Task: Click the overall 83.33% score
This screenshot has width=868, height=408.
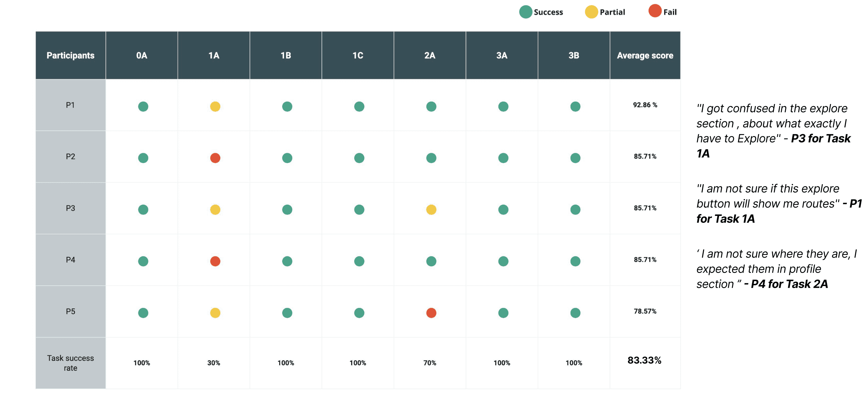Action: pos(644,360)
